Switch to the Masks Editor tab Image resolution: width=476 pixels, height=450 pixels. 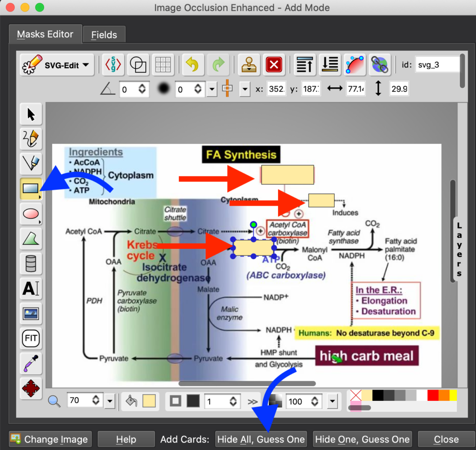pos(46,34)
